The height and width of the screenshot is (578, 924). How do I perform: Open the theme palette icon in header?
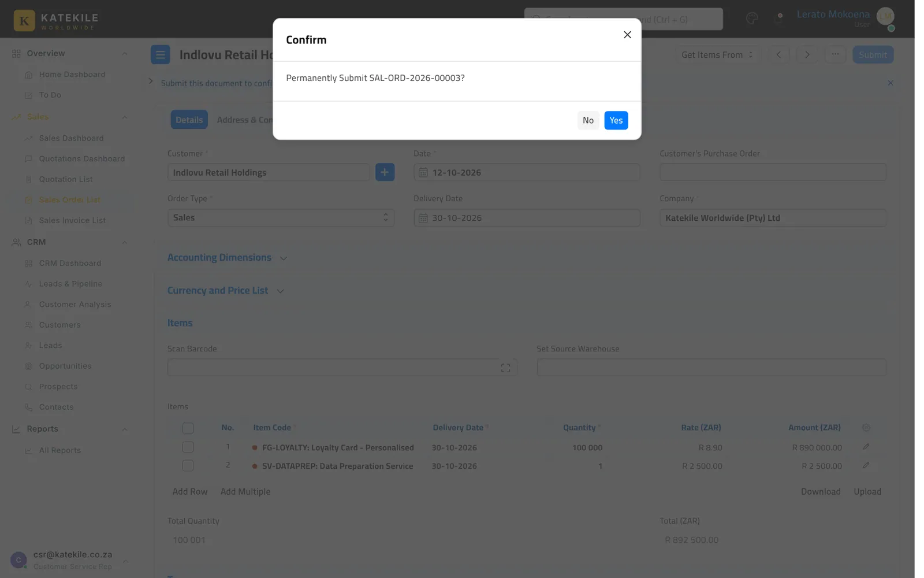[751, 18]
